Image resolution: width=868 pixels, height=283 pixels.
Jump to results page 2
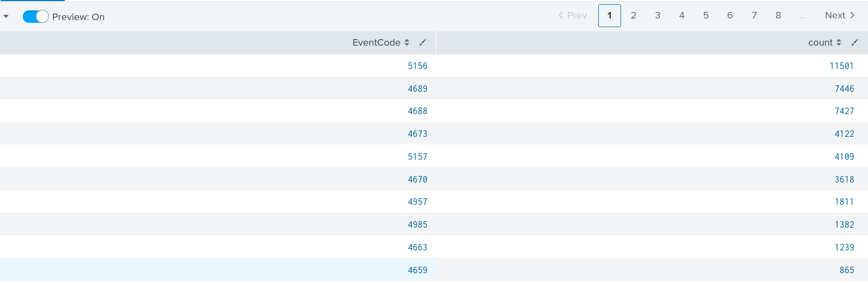point(634,16)
